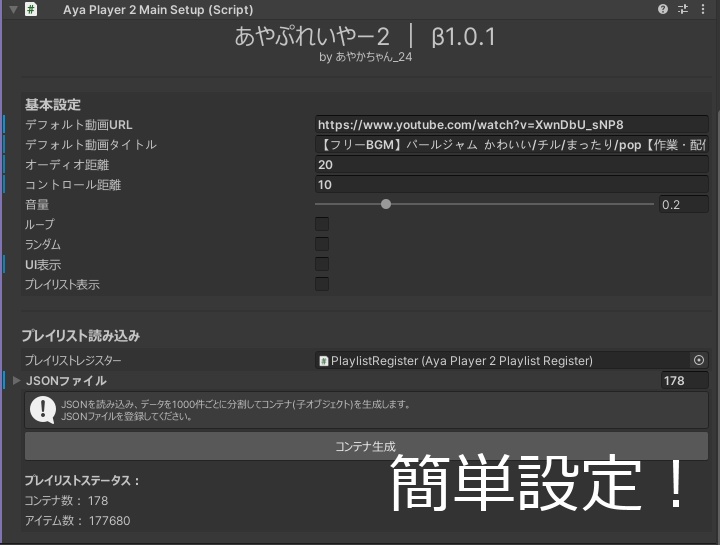Enable the ループ checkbox
Viewport: 720px width, 545px height.
tap(322, 224)
